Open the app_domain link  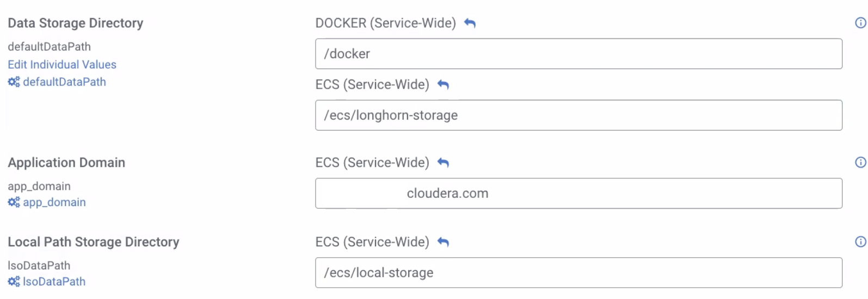point(54,202)
